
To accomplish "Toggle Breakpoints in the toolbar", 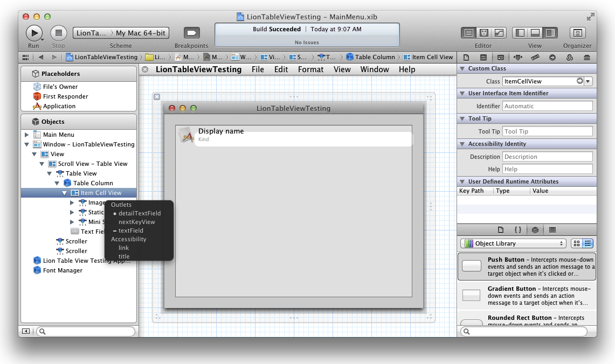I will (x=191, y=33).
